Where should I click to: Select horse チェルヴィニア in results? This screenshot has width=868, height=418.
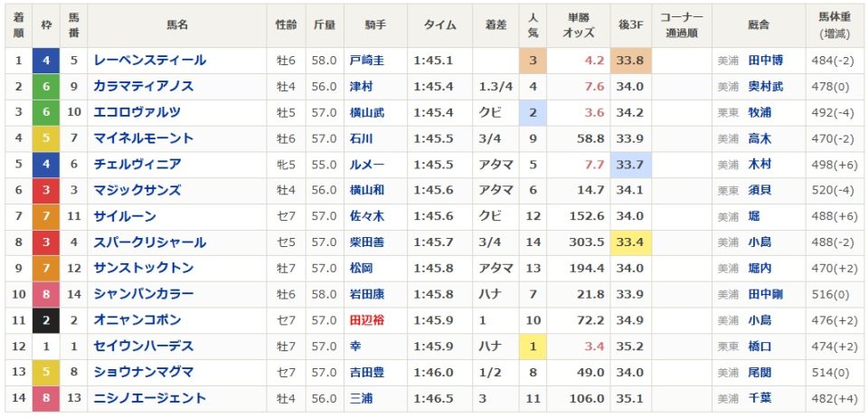point(137,165)
